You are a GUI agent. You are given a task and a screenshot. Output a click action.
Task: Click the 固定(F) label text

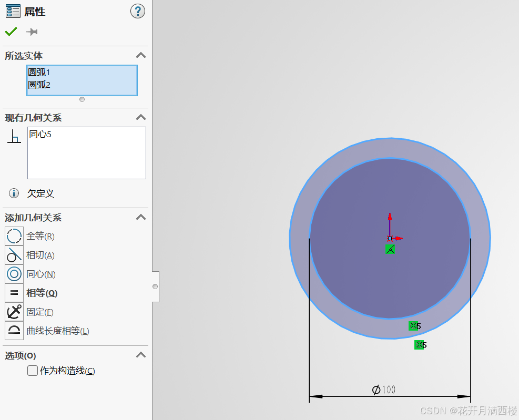pos(40,312)
